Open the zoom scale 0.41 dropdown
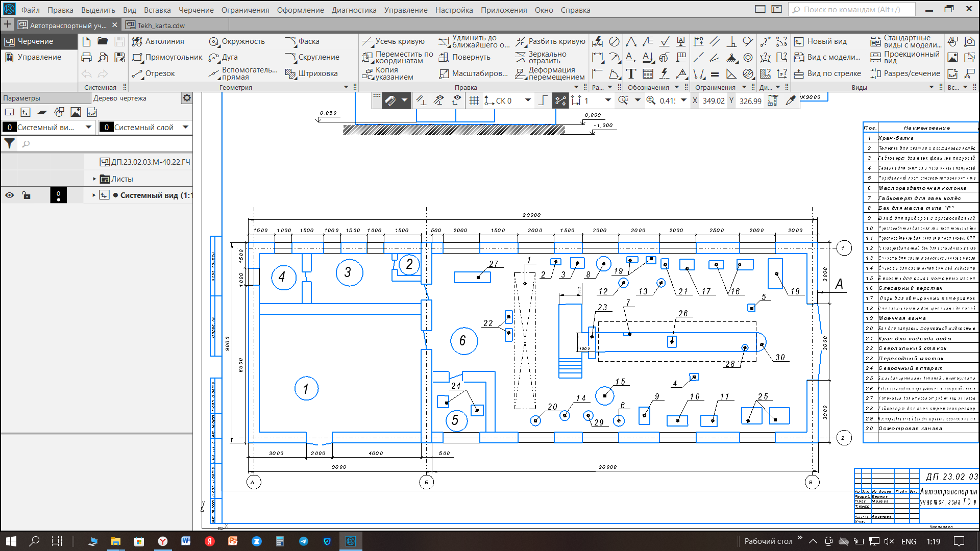The width and height of the screenshot is (980, 551). [x=683, y=101]
